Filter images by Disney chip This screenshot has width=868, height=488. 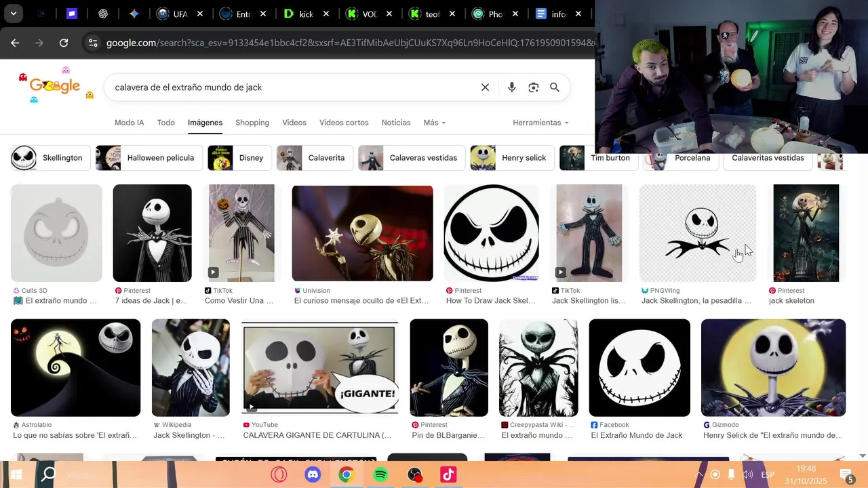pyautogui.click(x=239, y=158)
